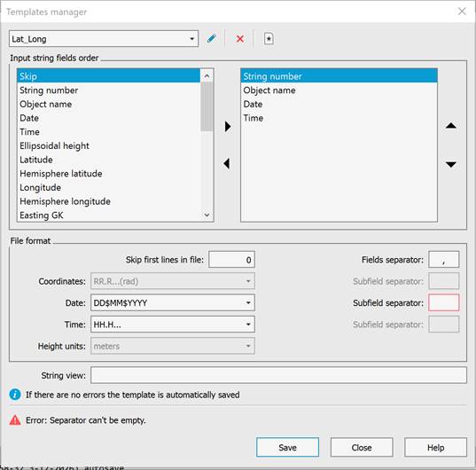
Task: Select Hemisphere longitude in fields list
Action: (109, 201)
